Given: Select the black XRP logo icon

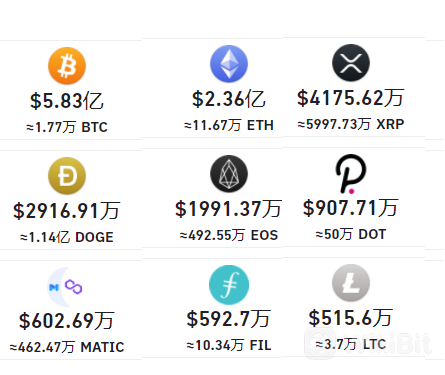Looking at the screenshot, I should tap(351, 63).
